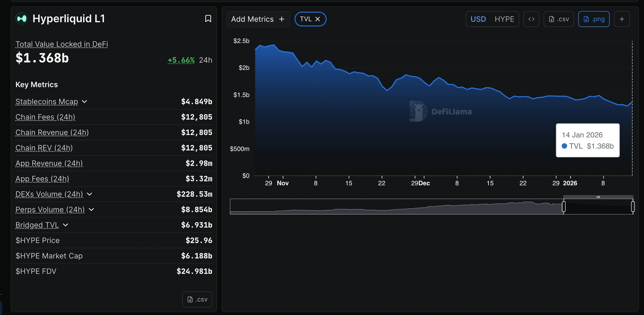
Task: Download chart as .csv file
Action: click(x=559, y=19)
